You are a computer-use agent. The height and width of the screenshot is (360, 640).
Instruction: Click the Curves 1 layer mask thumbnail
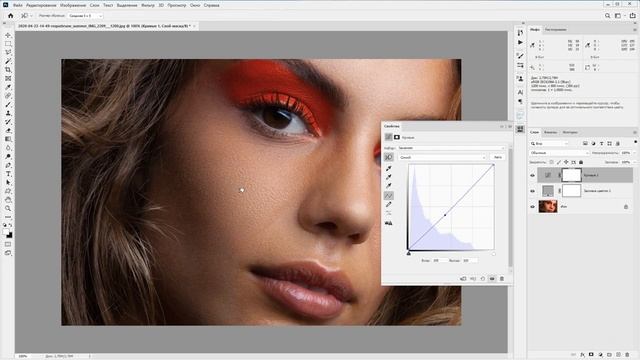point(571,175)
